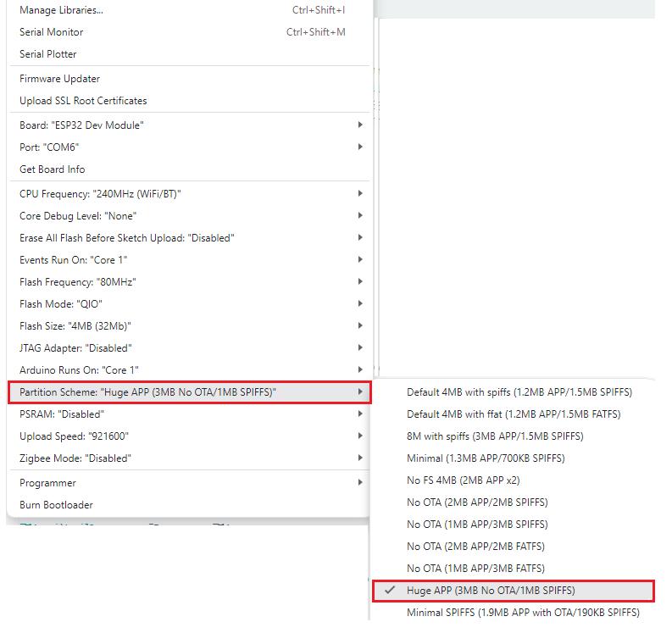Select the Minimal SPIFFS with OTA option
The image size is (672, 633).
(x=514, y=613)
